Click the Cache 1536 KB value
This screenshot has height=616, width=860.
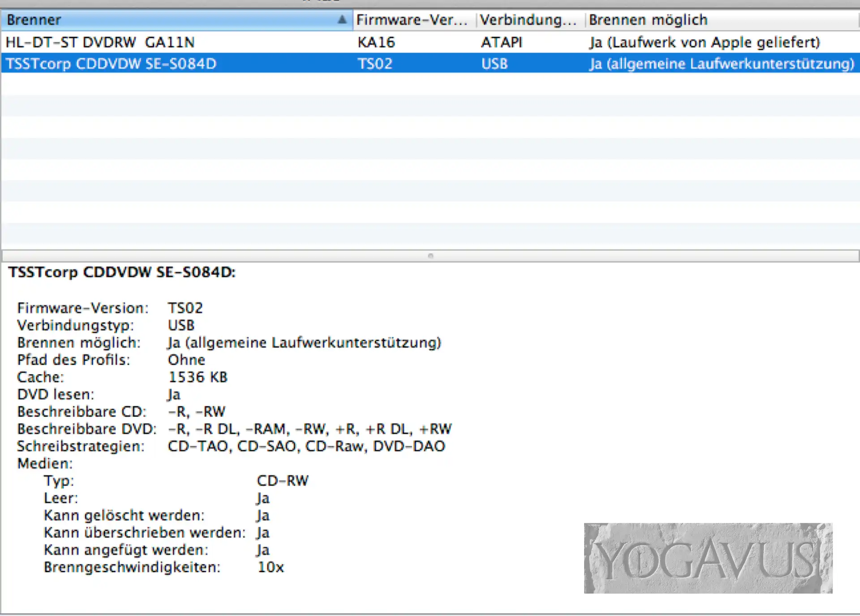pos(198,377)
